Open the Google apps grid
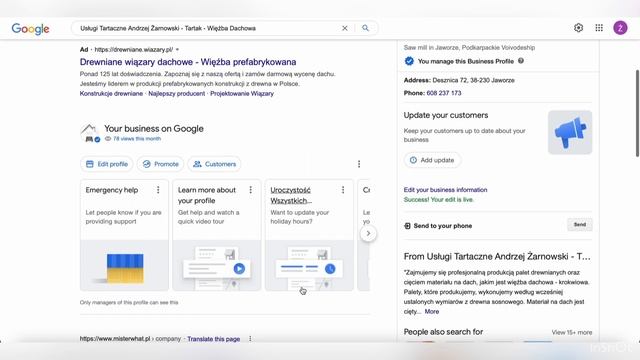This screenshot has width=640, height=360. (599, 28)
